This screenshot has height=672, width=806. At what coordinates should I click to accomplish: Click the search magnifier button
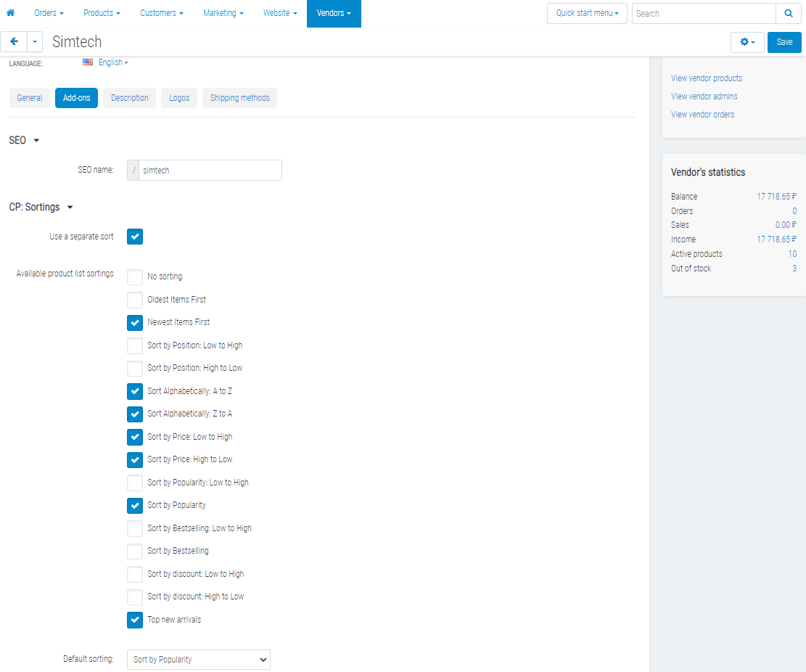click(788, 13)
